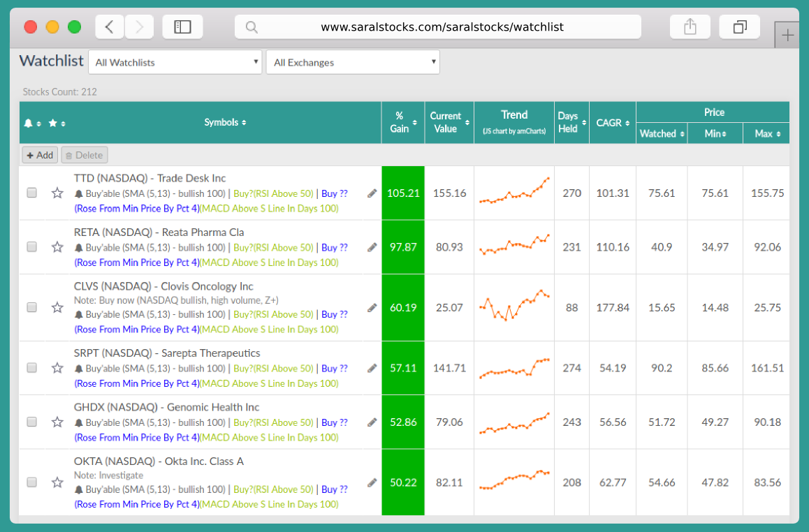The height and width of the screenshot is (532, 809).
Task: Click the browser back arrow
Action: pyautogui.click(x=110, y=27)
